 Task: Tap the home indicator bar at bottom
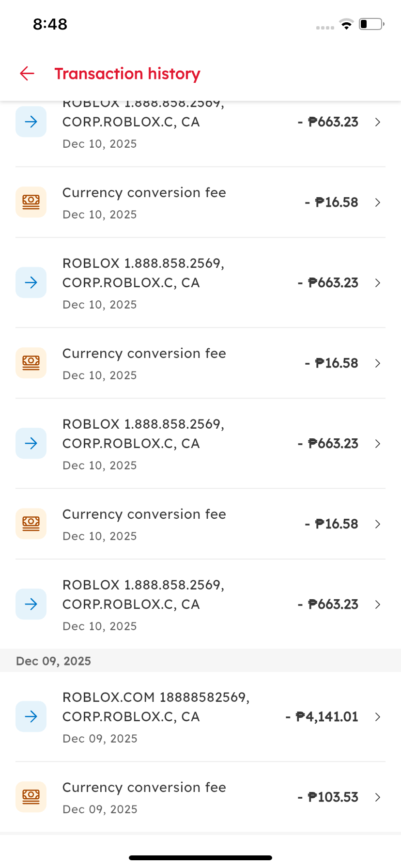(x=200, y=858)
